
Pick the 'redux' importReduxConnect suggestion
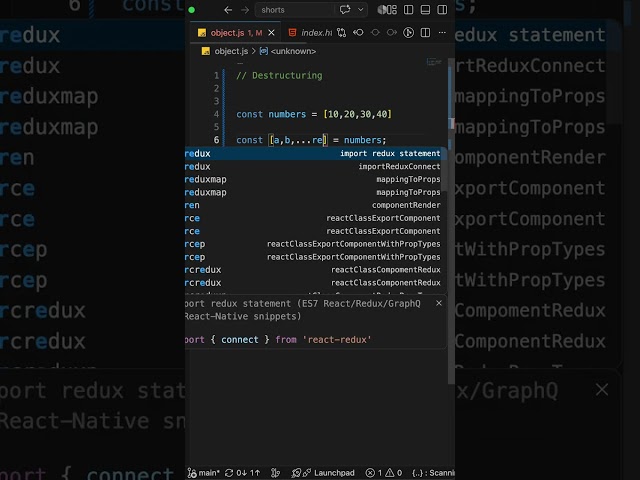315,167
